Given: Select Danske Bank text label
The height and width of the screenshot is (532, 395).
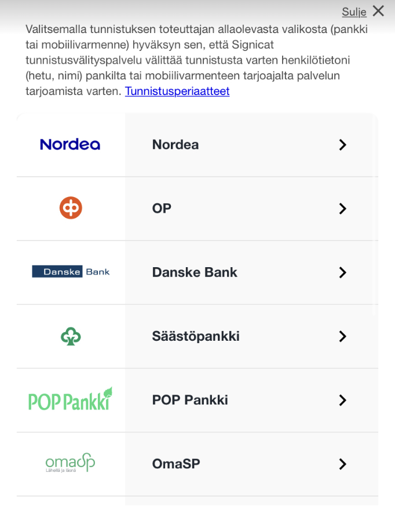Looking at the screenshot, I should 195,272.
